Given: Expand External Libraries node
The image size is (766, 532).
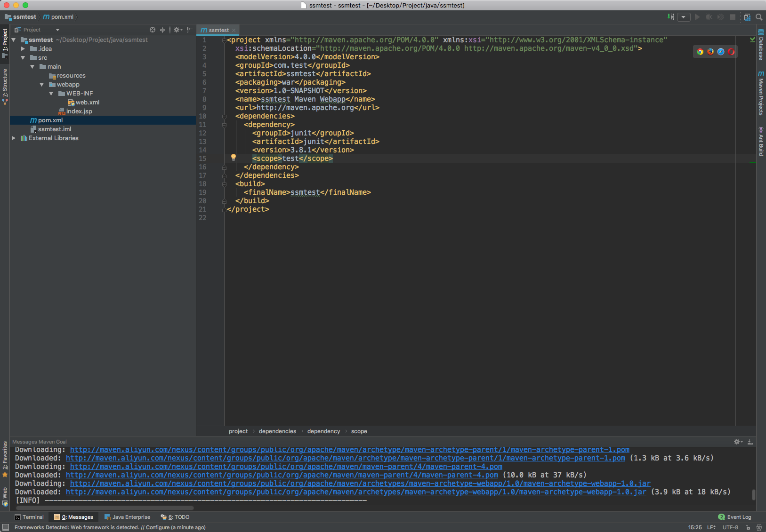Looking at the screenshot, I should tap(14, 138).
